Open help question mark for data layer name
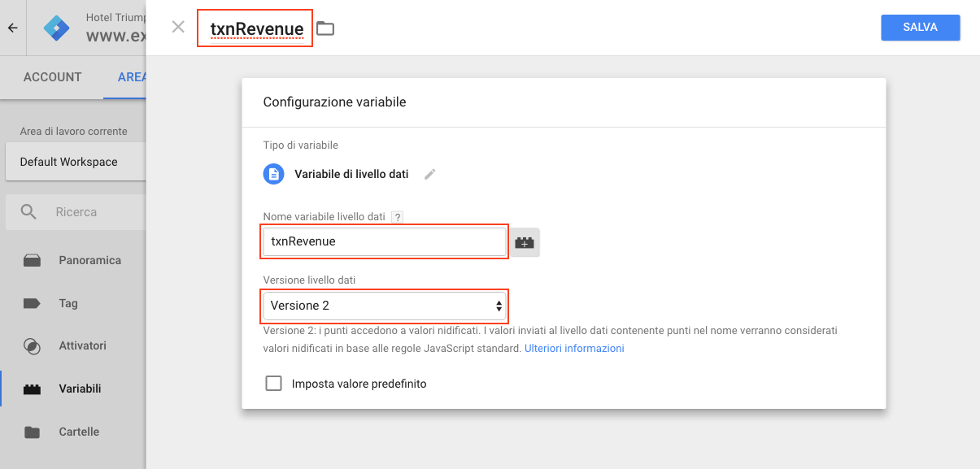Screen dimensions: 980x469 [x=397, y=217]
